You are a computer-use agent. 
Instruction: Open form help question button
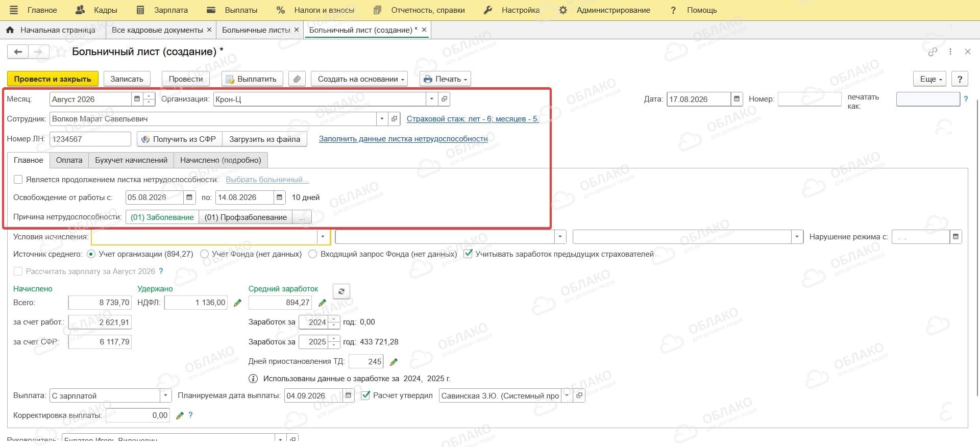coord(960,79)
